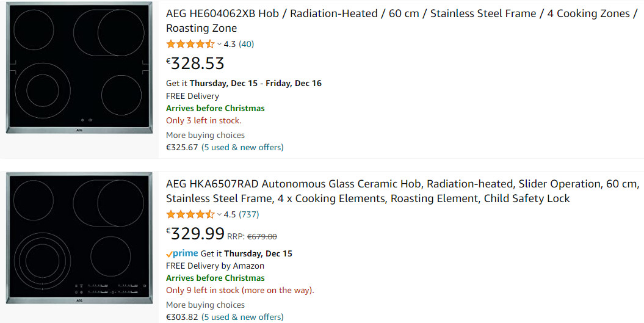Click the star rating icons for 4.3 rating
The image size is (644, 323).
pyautogui.click(x=190, y=44)
